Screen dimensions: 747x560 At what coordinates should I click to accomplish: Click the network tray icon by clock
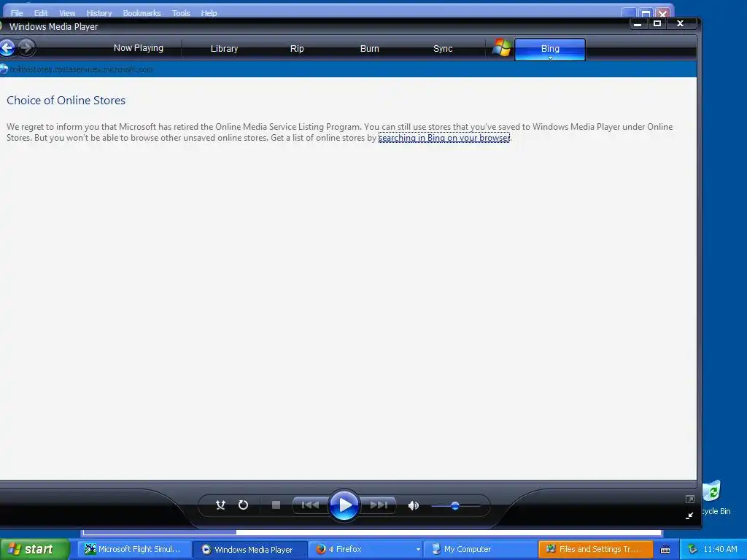click(x=692, y=549)
